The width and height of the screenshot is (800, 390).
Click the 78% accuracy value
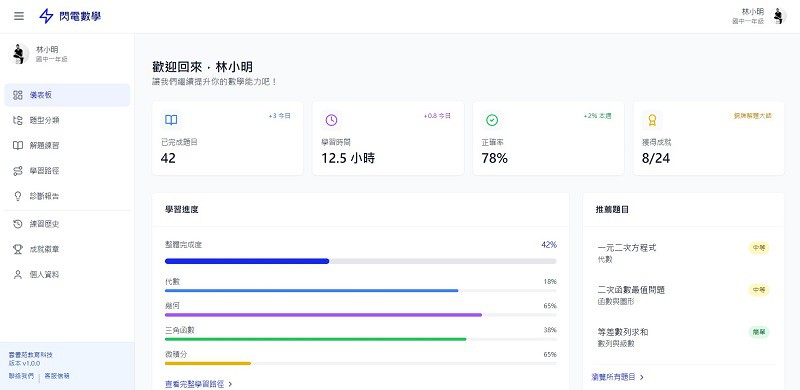point(494,158)
